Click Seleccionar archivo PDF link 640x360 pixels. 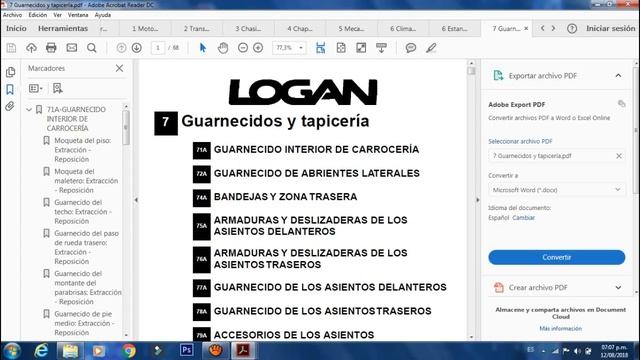tap(520, 141)
